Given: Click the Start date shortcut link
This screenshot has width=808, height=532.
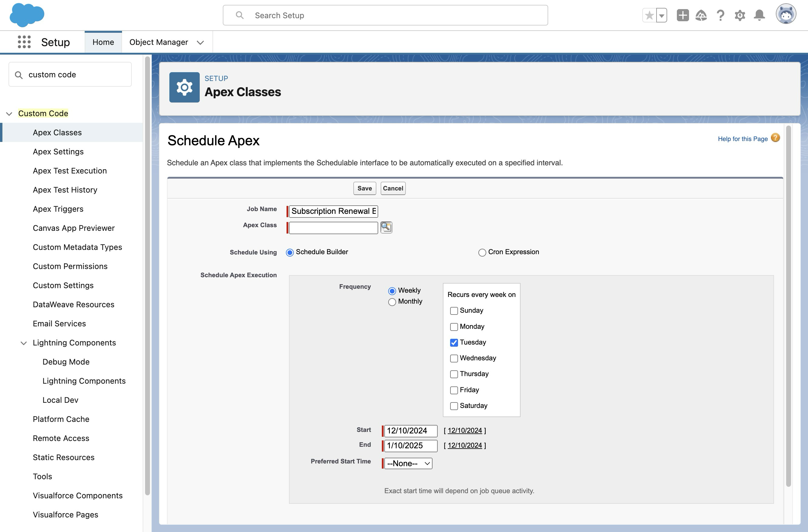Looking at the screenshot, I should pos(465,431).
